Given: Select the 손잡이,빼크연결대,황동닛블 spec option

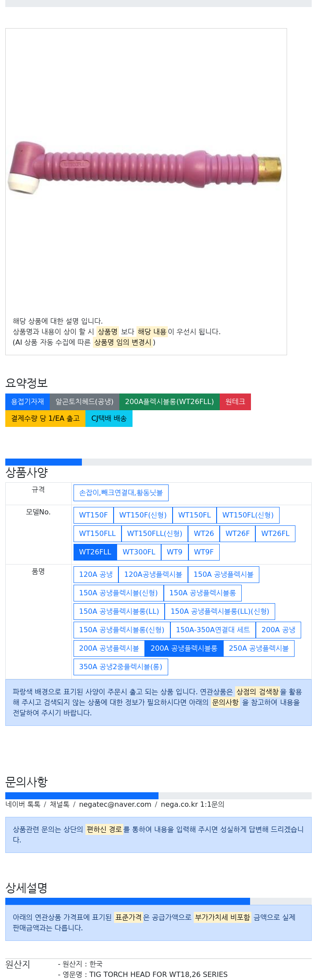Looking at the screenshot, I should [121, 493].
